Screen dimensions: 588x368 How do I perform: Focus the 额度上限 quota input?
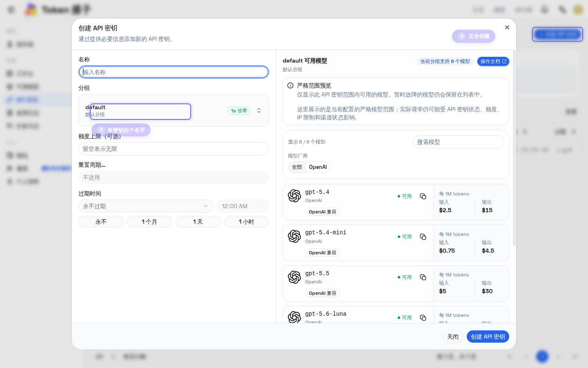[174, 149]
